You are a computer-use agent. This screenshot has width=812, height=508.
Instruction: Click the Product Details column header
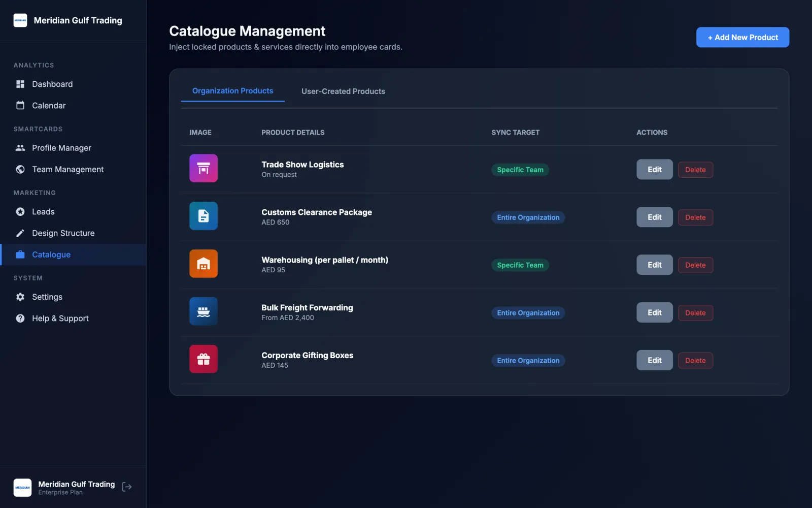[x=293, y=133]
